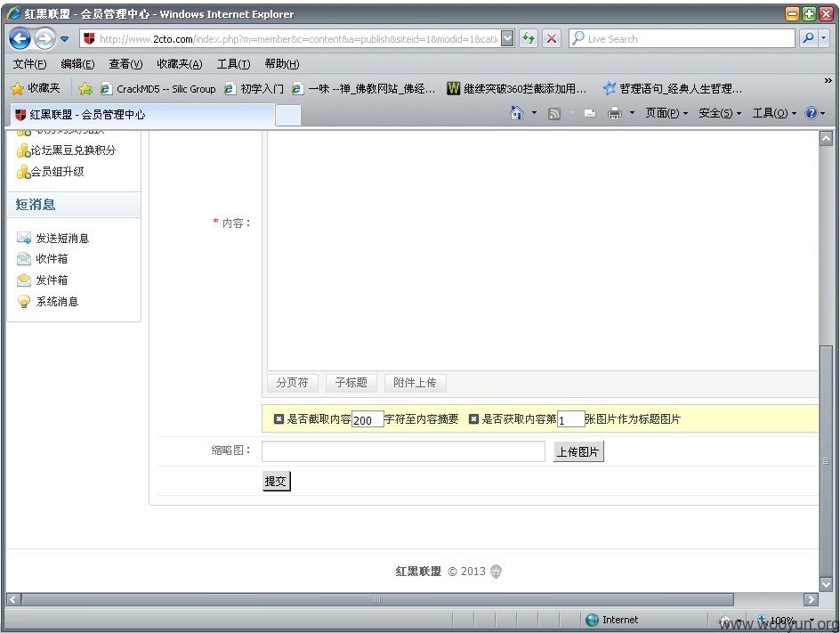Screen dimensions: 840x633
Task: Open the 继续突破360拦截添加用 bookmark
Action: [517, 89]
